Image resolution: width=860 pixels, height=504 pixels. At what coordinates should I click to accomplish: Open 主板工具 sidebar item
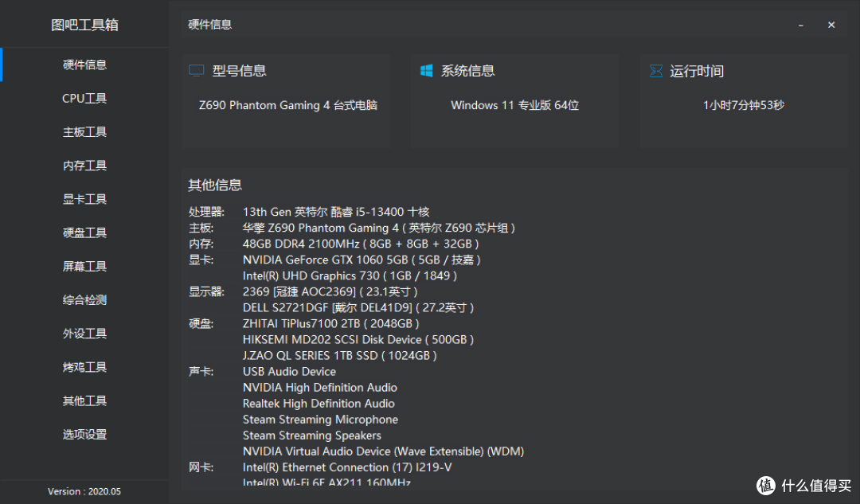point(84,131)
